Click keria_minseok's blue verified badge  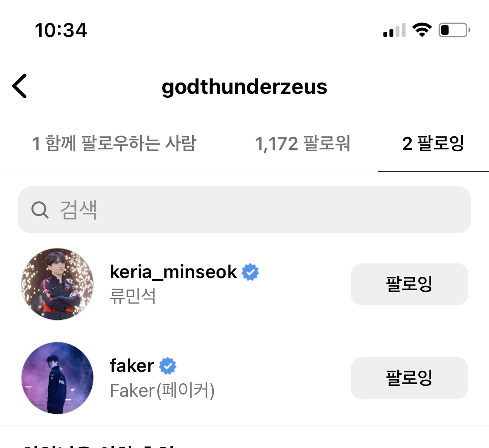pyautogui.click(x=250, y=272)
